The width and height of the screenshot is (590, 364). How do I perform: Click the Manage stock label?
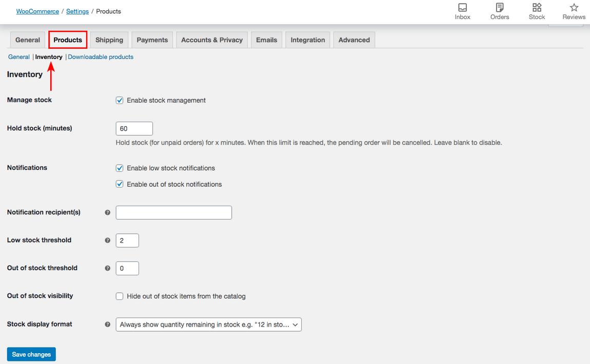[29, 100]
